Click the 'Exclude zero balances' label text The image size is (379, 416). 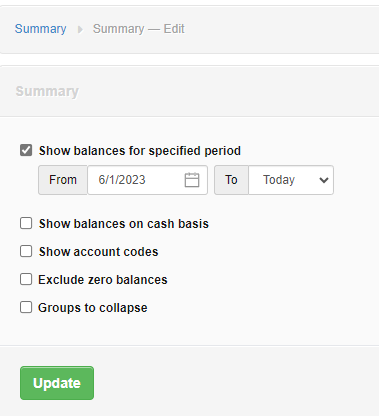(103, 280)
